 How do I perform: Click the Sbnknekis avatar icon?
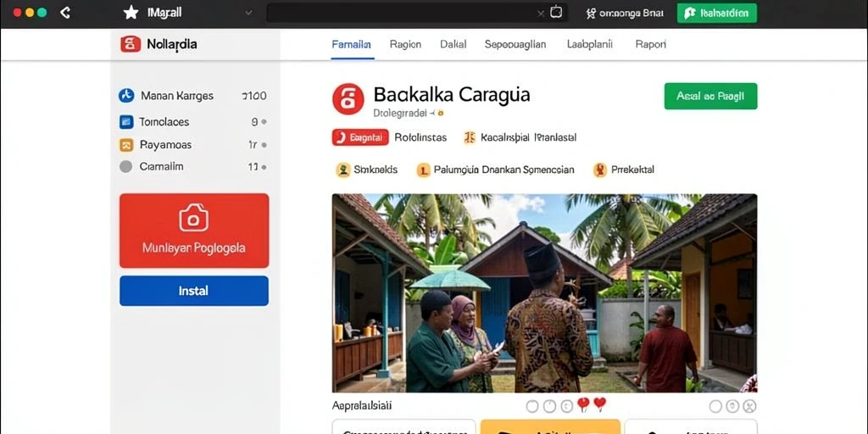343,170
